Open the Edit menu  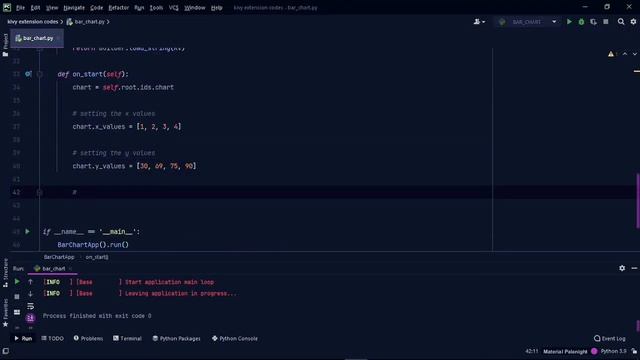(x=36, y=8)
